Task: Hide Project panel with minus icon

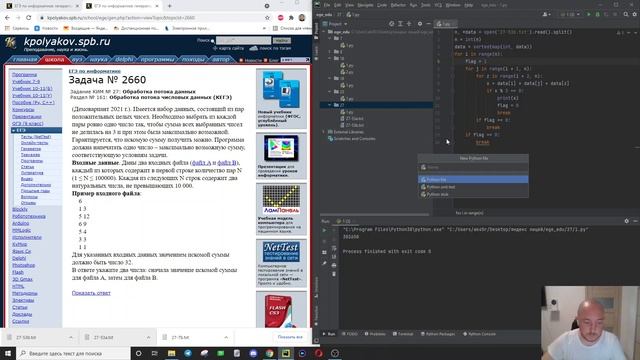Action: click(429, 24)
